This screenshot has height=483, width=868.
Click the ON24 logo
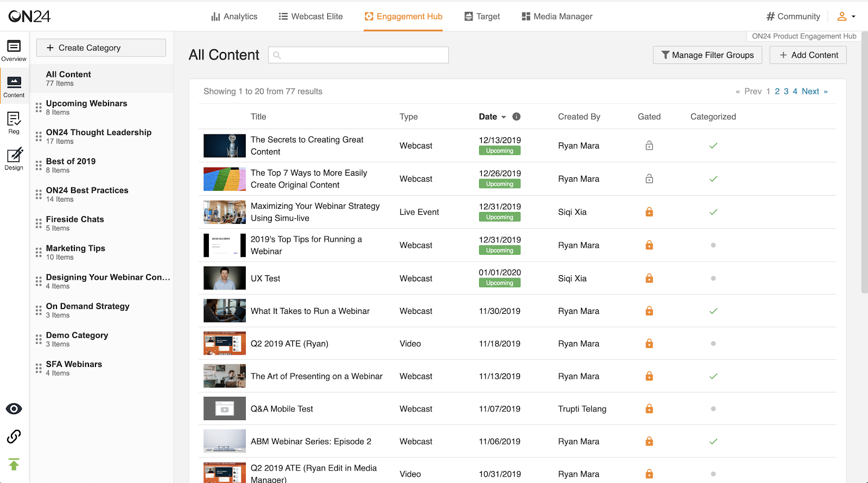pyautogui.click(x=29, y=16)
